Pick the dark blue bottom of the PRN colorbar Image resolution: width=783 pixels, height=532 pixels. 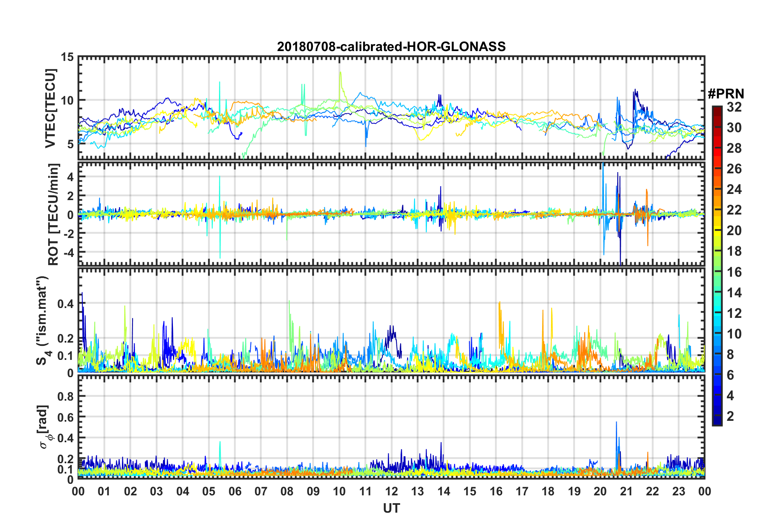[x=717, y=422]
